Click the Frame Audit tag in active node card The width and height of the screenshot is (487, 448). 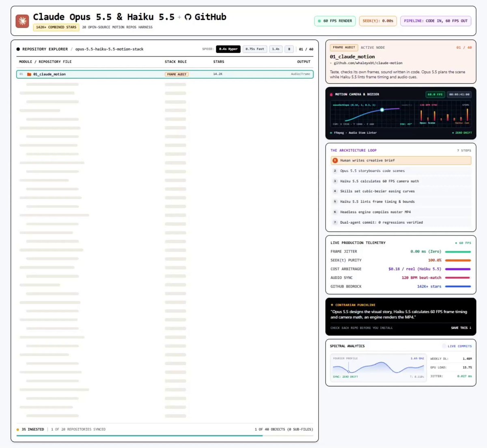pyautogui.click(x=344, y=48)
